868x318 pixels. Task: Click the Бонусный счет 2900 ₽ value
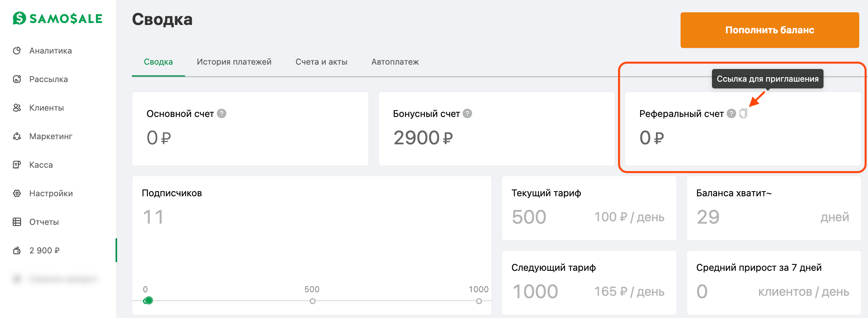(x=423, y=138)
